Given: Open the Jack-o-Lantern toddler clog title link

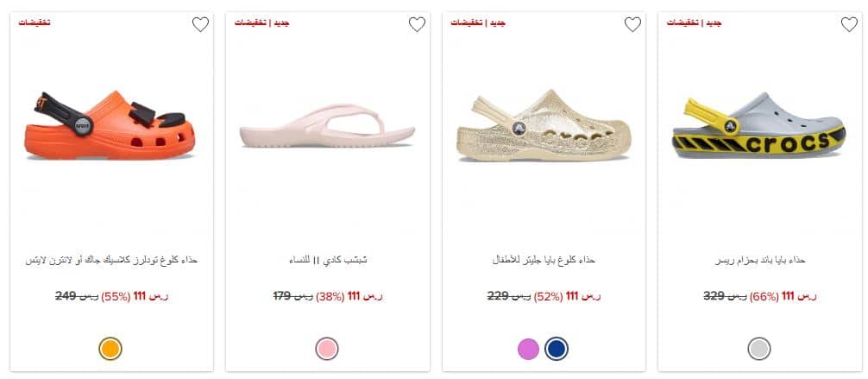Looking at the screenshot, I should click(x=110, y=260).
